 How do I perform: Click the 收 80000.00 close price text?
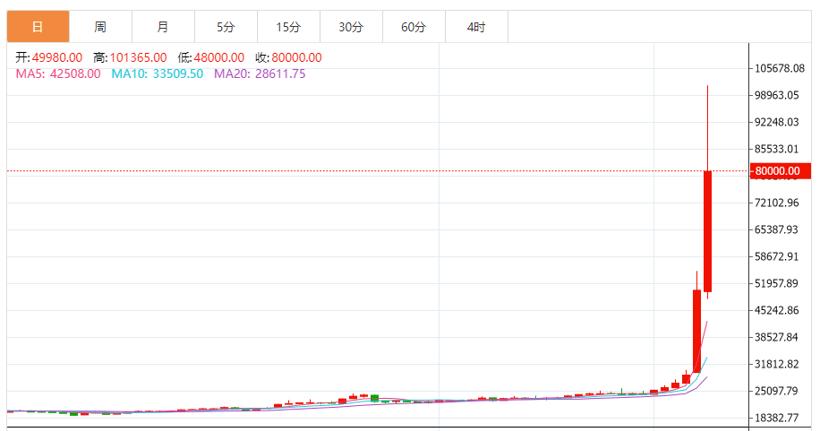coord(288,58)
